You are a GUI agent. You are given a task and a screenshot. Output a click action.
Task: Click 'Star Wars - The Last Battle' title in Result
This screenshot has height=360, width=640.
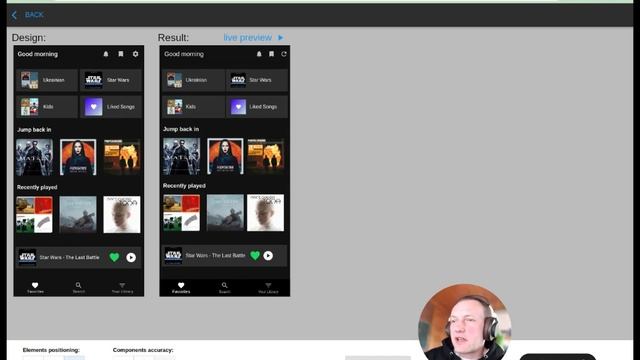215,256
